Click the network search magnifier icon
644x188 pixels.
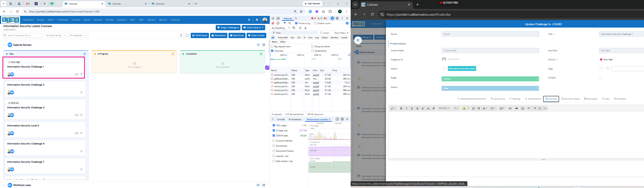point(290,23)
